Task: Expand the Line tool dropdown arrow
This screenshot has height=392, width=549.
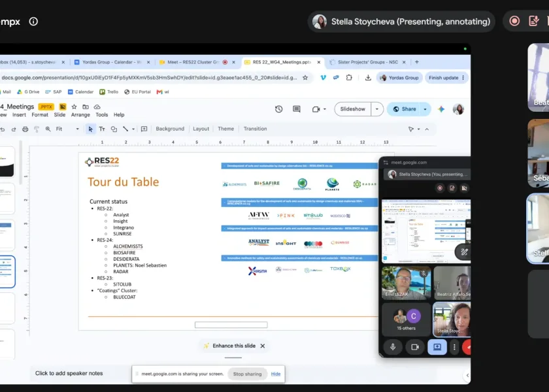Action: (133, 129)
